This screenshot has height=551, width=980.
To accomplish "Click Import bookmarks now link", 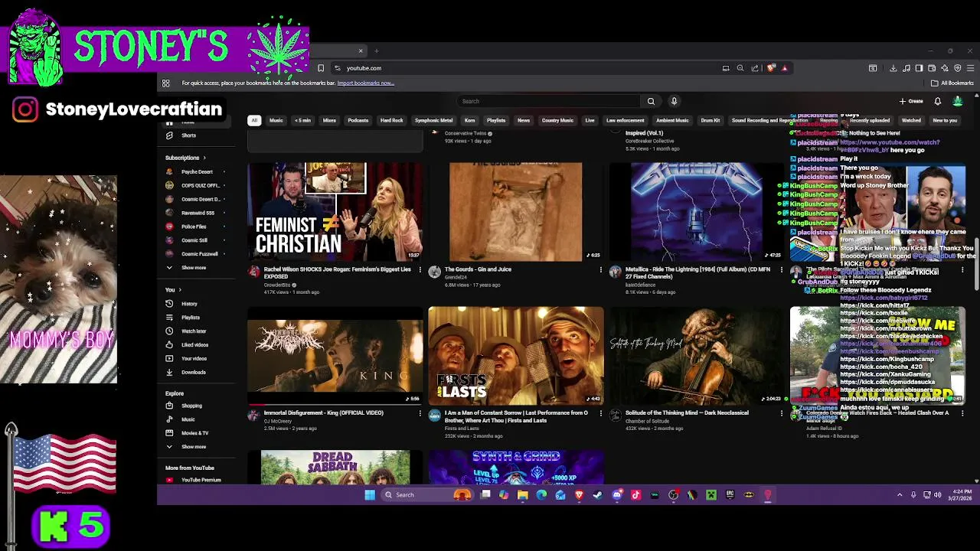I will 365,83.
